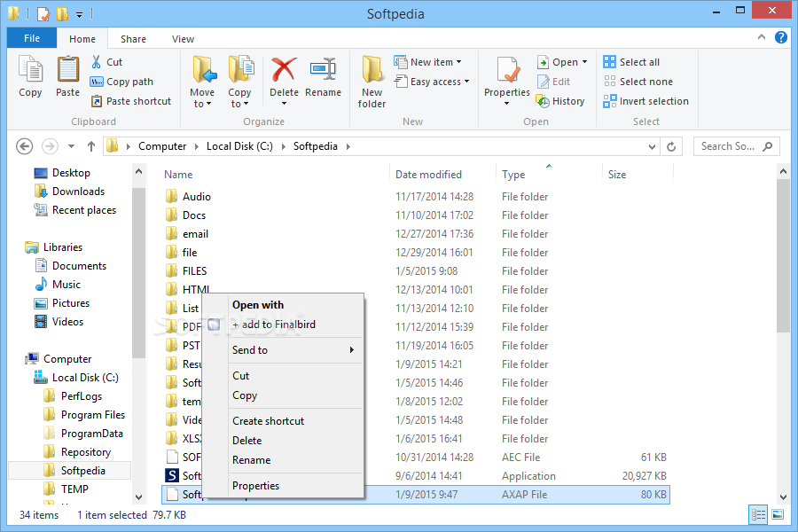Click the file list scroll down arrow
Viewport: 798px width, 532px height.
click(x=783, y=497)
